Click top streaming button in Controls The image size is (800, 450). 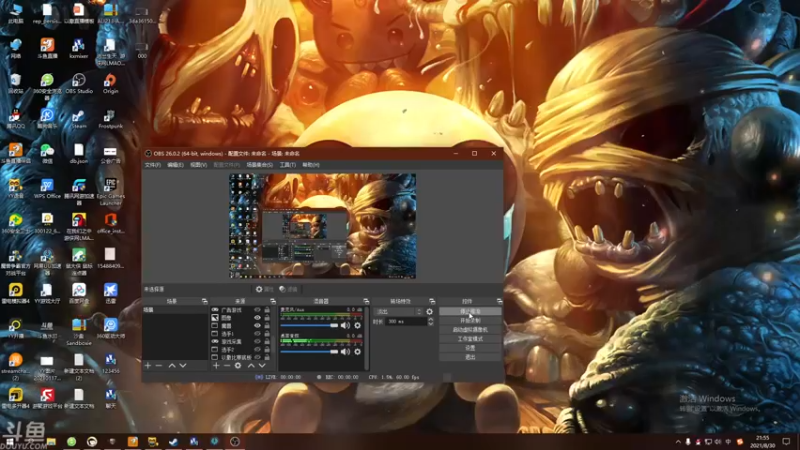tap(470, 311)
